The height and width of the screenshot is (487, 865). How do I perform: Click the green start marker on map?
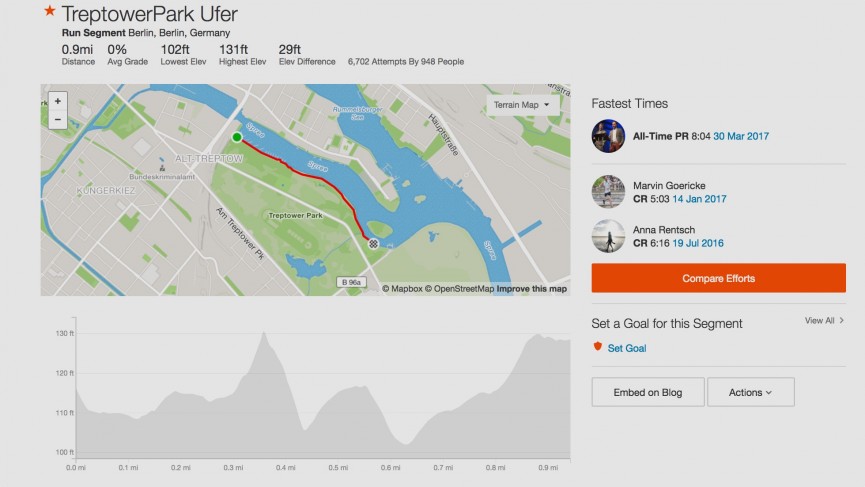point(237,137)
